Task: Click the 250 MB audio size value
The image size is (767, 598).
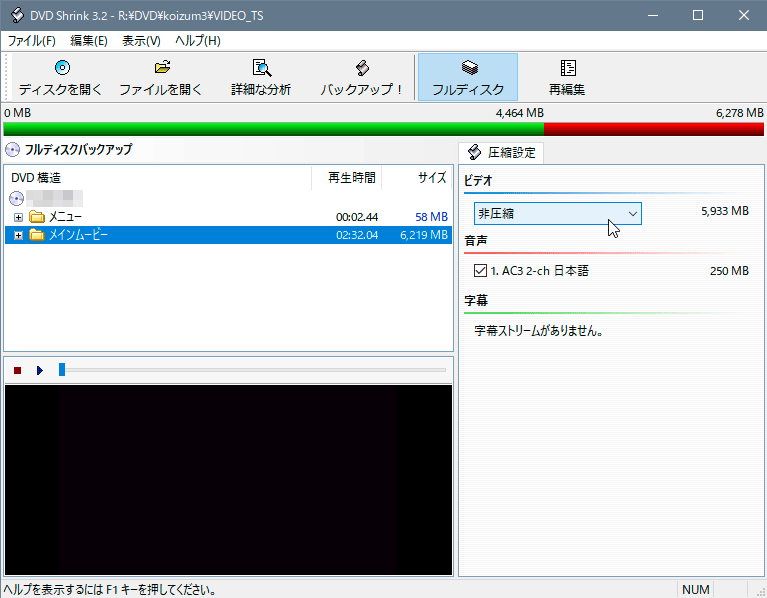Action: [x=729, y=271]
